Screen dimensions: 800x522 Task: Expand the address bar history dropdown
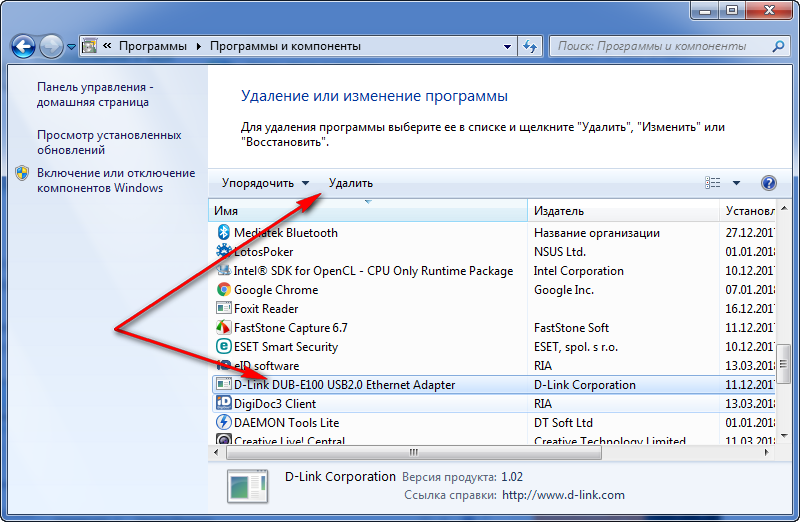(x=507, y=46)
